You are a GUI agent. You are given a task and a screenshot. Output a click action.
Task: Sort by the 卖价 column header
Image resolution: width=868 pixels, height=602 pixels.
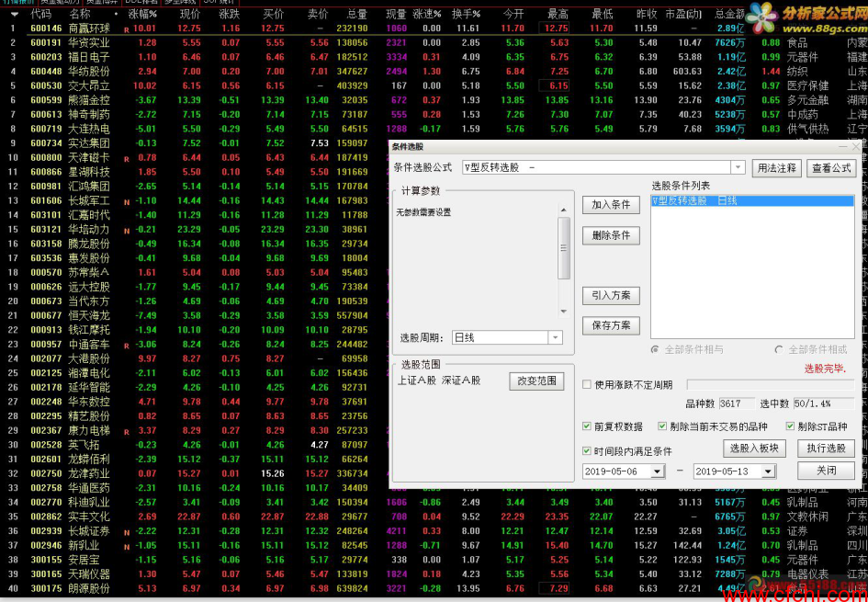(318, 14)
